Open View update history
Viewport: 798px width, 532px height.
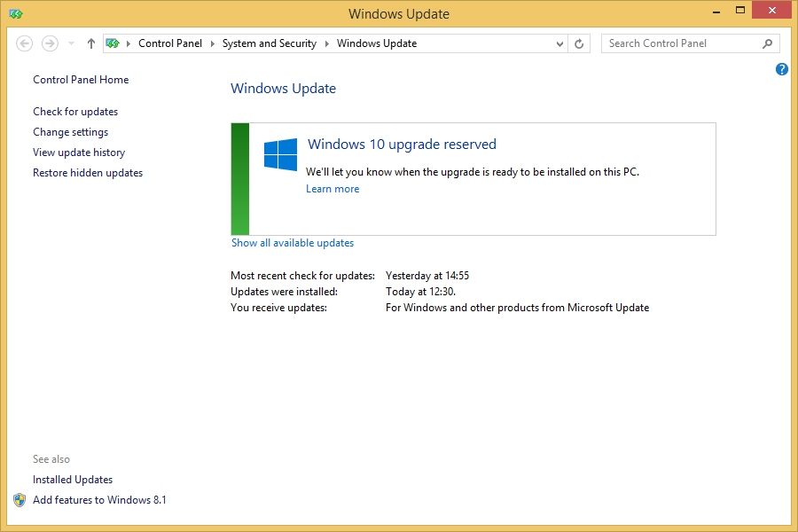click(x=79, y=153)
